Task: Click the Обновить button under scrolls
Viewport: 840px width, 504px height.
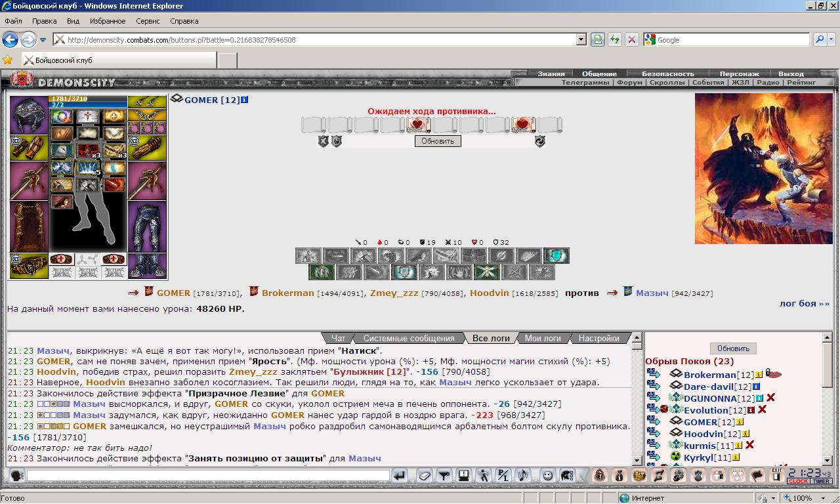Action: click(x=438, y=141)
